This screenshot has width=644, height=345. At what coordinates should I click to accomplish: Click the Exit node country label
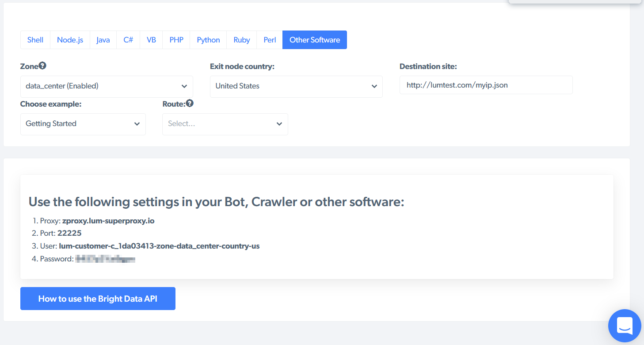click(242, 66)
